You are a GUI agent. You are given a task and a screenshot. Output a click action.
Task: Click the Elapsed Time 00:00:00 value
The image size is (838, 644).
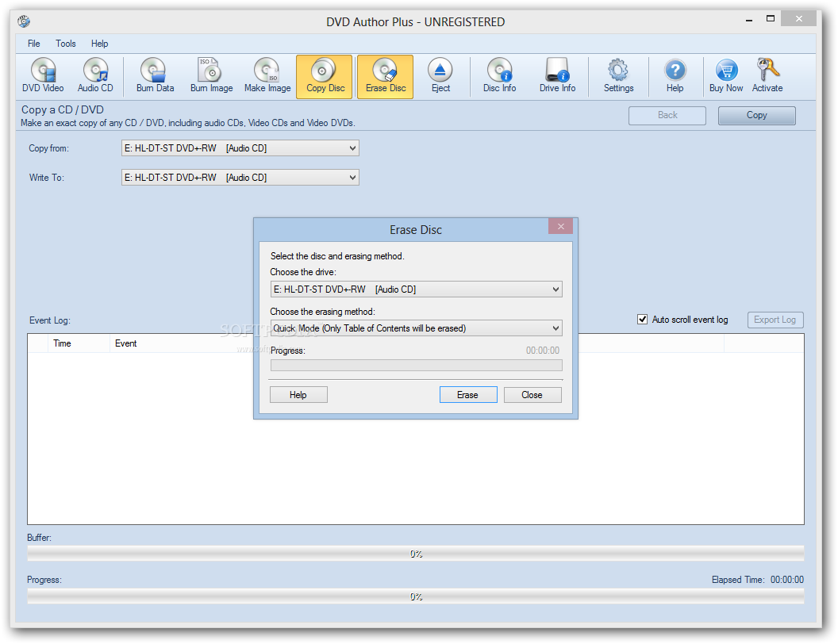[786, 580]
